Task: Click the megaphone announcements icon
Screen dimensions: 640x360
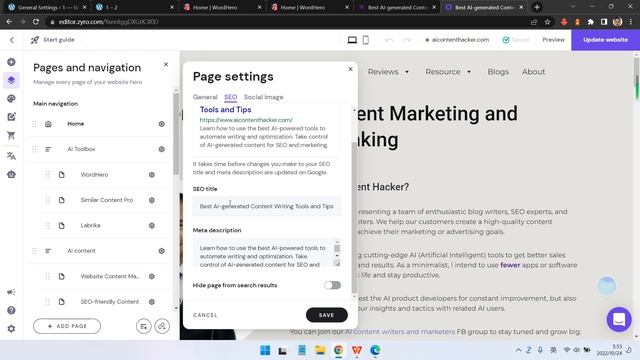Action: pyautogui.click(x=11, y=292)
